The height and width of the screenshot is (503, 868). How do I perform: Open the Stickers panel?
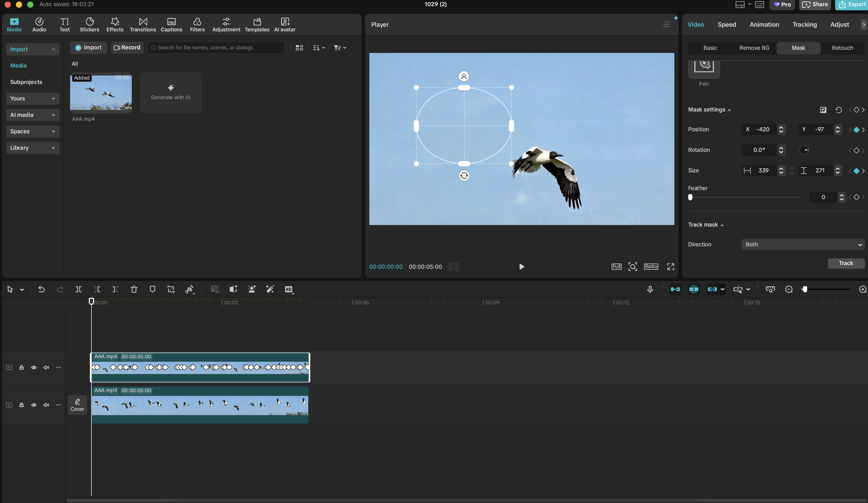pyautogui.click(x=90, y=24)
